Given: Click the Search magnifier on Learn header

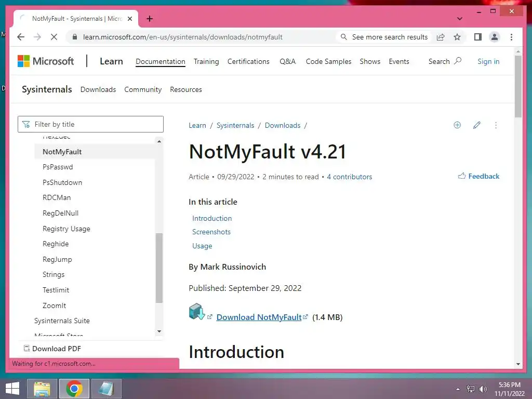Looking at the screenshot, I should 458,61.
